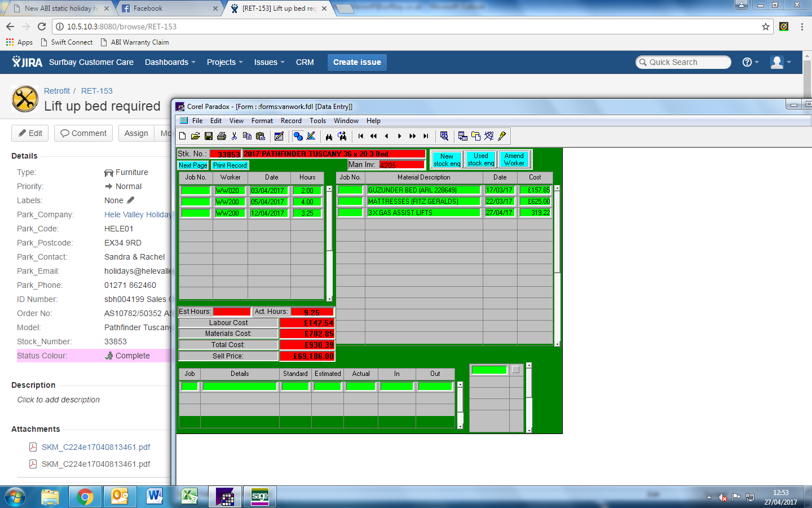Toggle the View Data gears button
812x508 pixels.
(298, 136)
